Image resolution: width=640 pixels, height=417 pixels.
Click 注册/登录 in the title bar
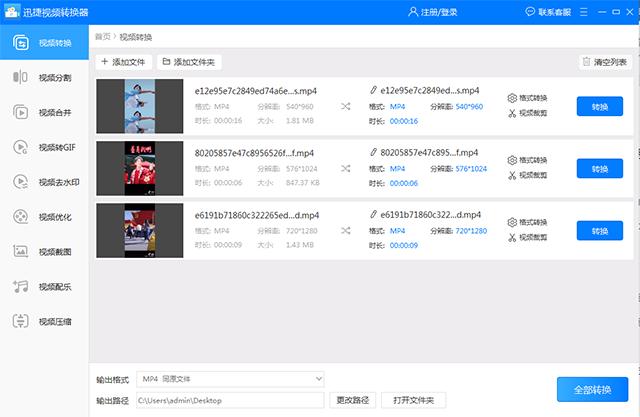(x=433, y=12)
